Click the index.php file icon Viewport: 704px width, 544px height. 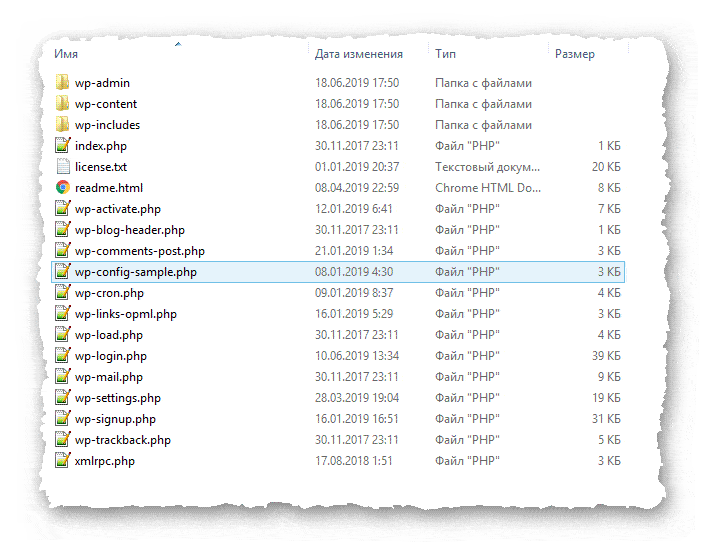click(x=63, y=145)
